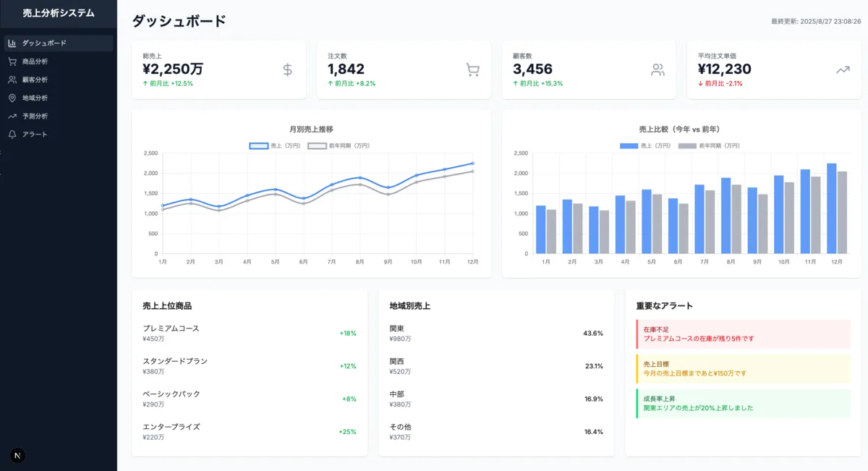The width and height of the screenshot is (868, 471).
Task: Click the cart icon on 注文数 card
Action: pyautogui.click(x=472, y=69)
